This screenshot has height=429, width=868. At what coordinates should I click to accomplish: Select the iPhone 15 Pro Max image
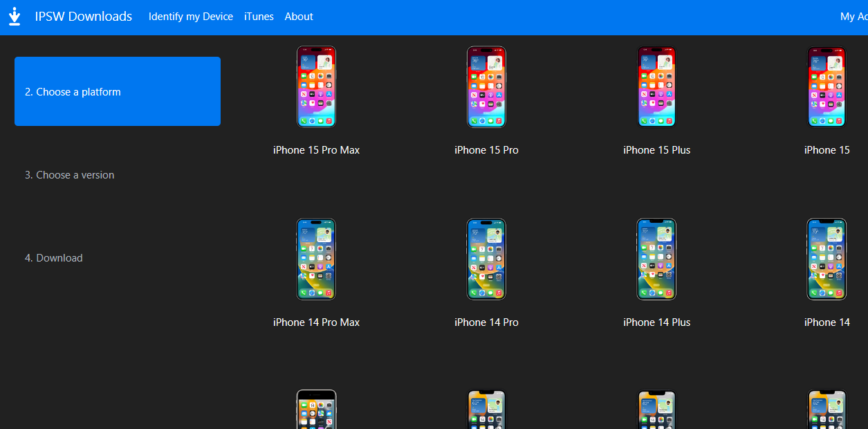coord(316,87)
